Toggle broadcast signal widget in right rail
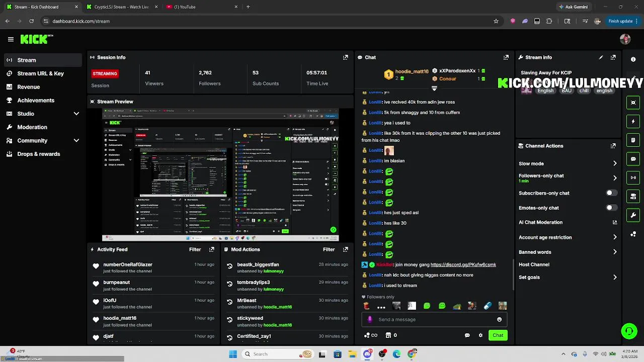Screen dimensions: 644x362 [x=633, y=177]
